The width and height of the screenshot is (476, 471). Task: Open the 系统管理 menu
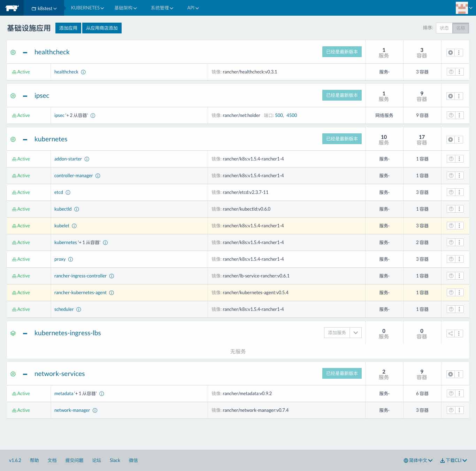click(162, 8)
